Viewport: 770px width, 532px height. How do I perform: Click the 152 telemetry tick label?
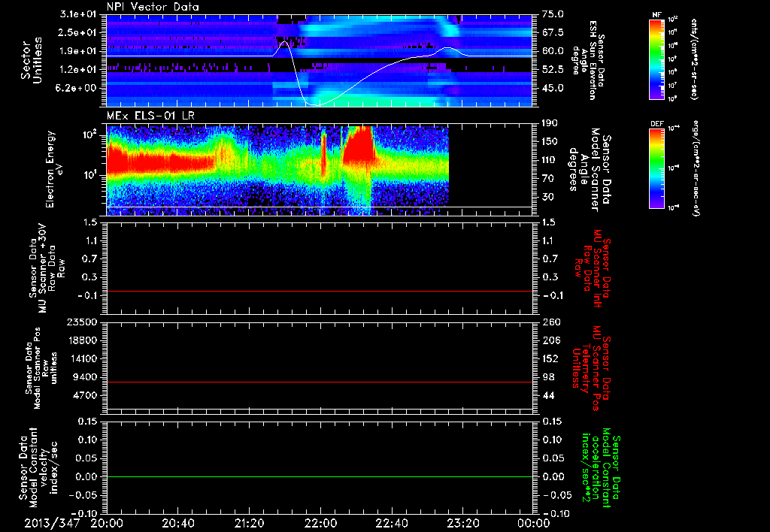(x=550, y=358)
